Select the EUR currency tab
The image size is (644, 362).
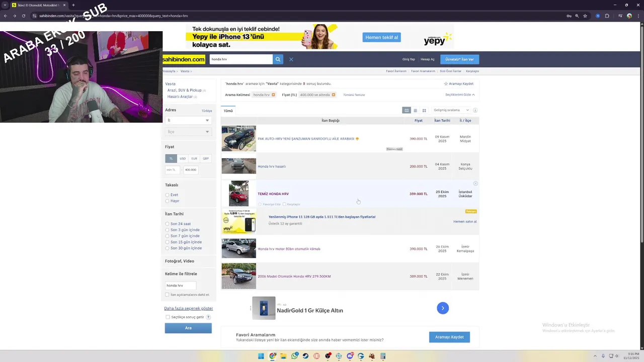point(194,158)
